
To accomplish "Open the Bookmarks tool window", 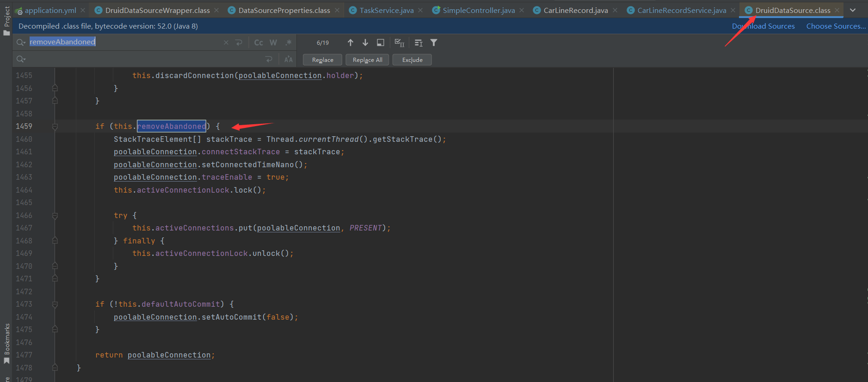I will click(6, 344).
